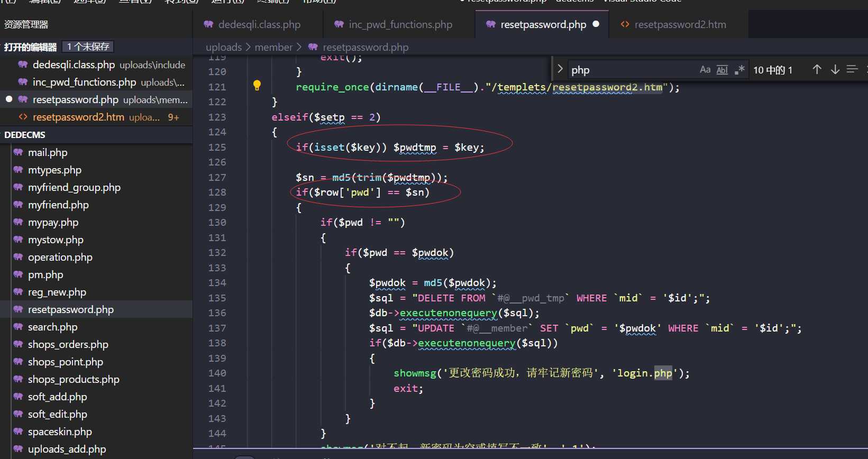Click the highlighted php match in login.php

[x=663, y=373]
